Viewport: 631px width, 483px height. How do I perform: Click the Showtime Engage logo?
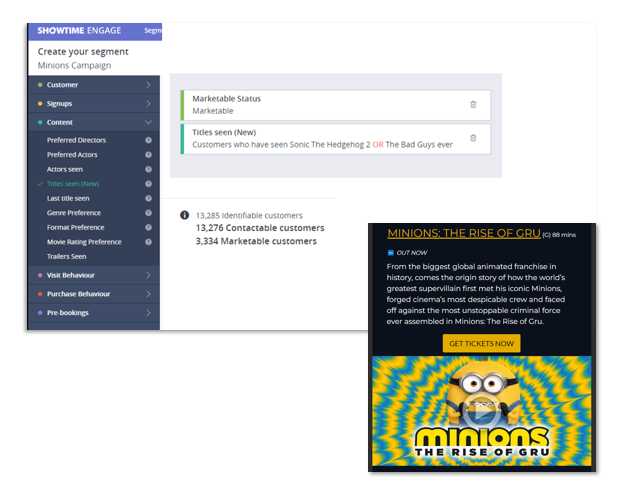coord(79,31)
